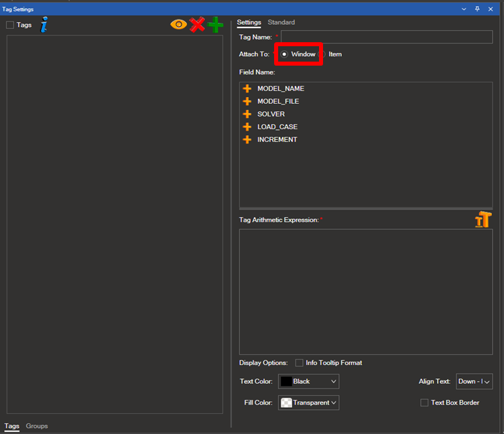Click the orange eye visibility icon
The width and height of the screenshot is (504, 434).
pyautogui.click(x=178, y=25)
